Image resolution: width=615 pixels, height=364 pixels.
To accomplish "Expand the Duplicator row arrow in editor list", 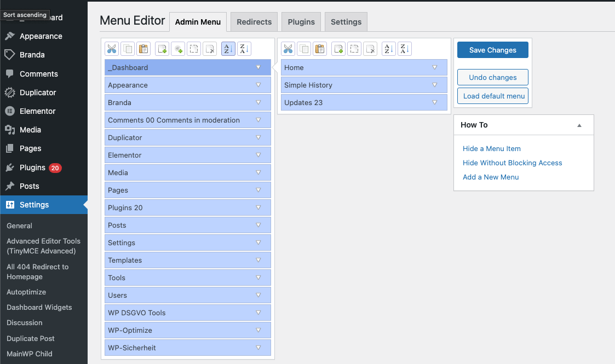I will [x=258, y=137].
